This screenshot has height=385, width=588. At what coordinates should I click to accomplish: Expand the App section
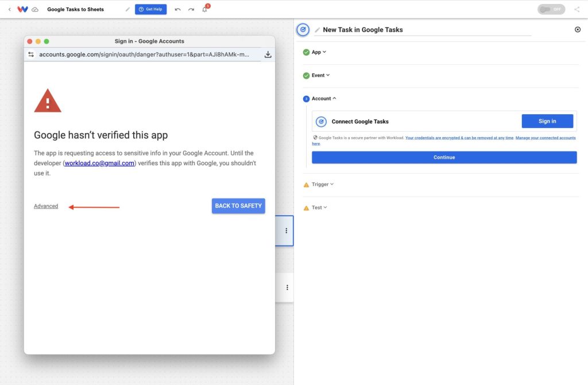(319, 52)
